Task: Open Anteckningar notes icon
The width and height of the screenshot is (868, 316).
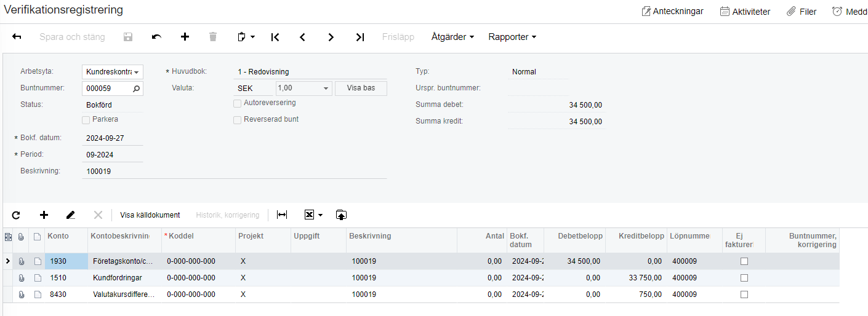Action: (x=646, y=11)
